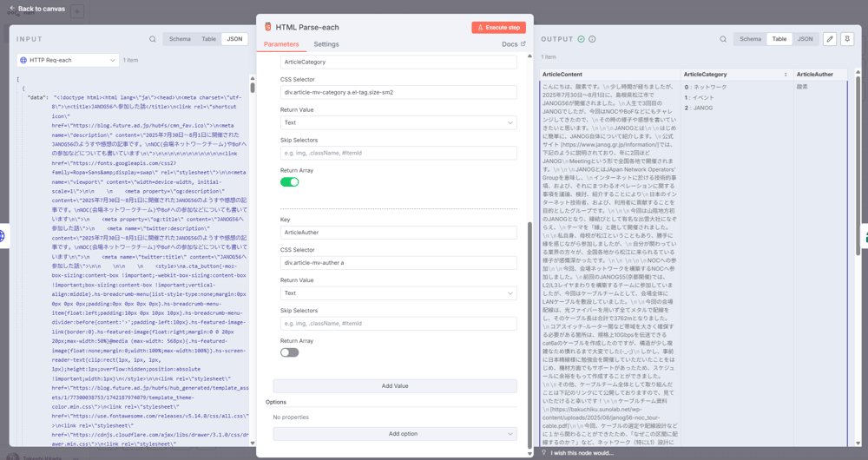Click the Add Value button
The image size is (868, 460).
point(395,385)
